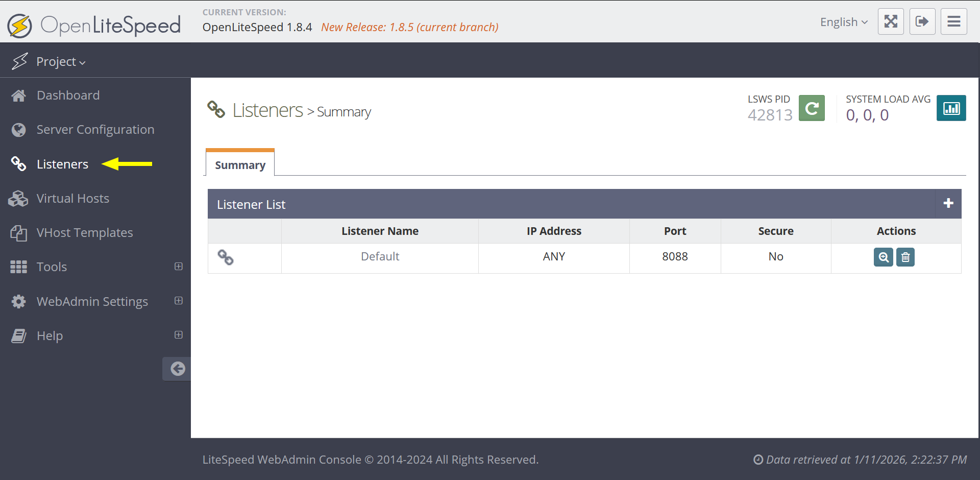980x480 pixels.
Task: Delete the Default listener using trash icon
Action: click(905, 257)
